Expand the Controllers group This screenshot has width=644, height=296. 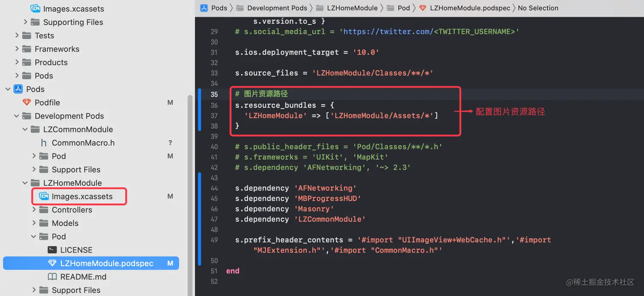click(34, 210)
